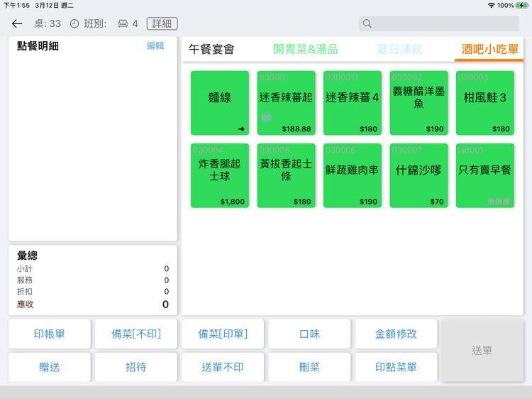The width and height of the screenshot is (532, 399).
Task: Tap the clock icon beside 班別
Action: coord(74,23)
